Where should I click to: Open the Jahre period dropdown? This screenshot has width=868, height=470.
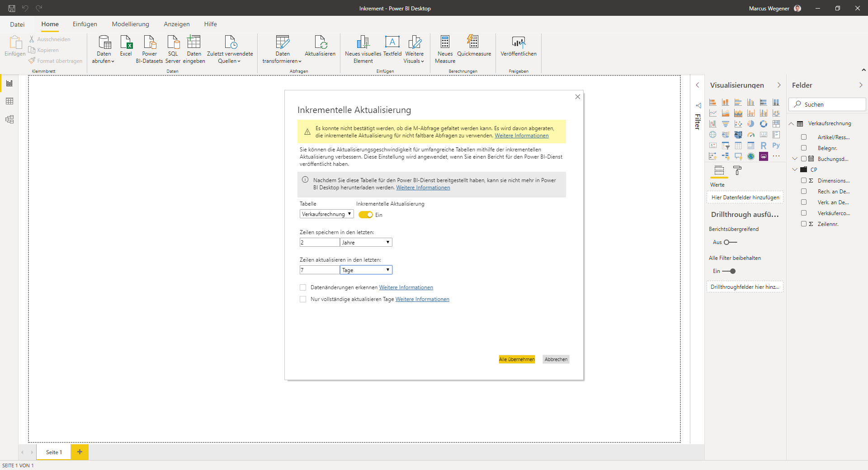[366, 243]
